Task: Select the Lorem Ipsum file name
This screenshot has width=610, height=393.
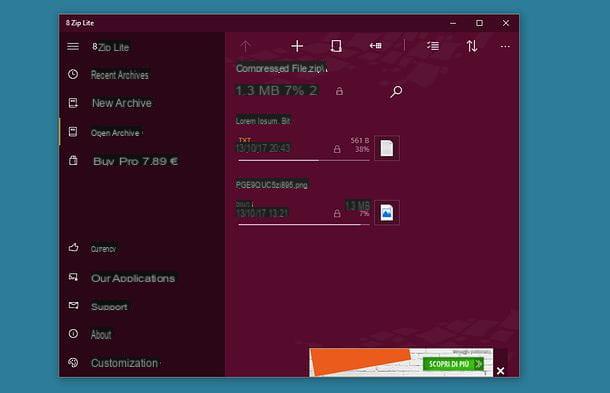Action: [263, 121]
